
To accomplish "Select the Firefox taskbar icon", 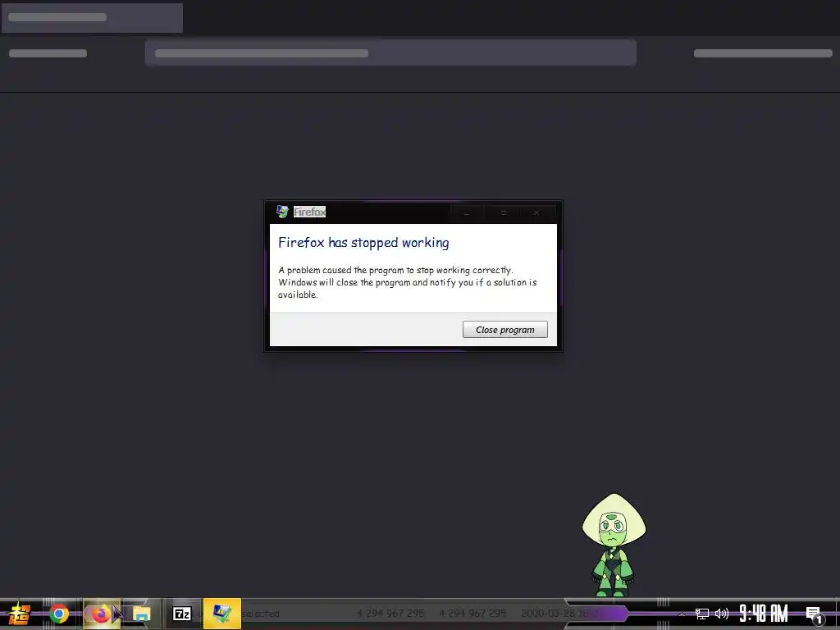I will [101, 614].
